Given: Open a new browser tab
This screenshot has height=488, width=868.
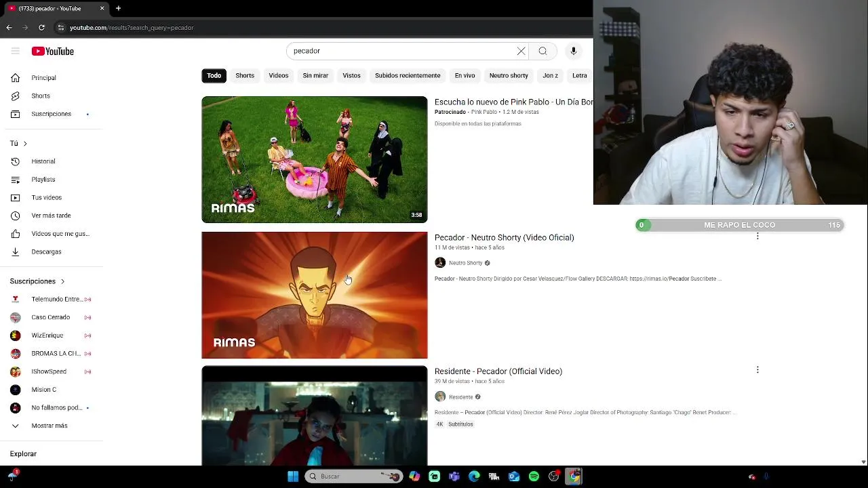Looking at the screenshot, I should point(118,8).
